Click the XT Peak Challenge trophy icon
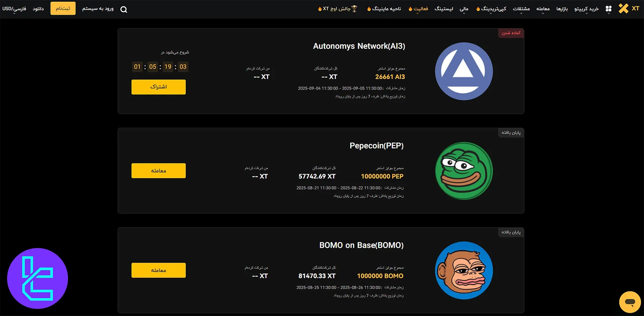 tap(353, 9)
